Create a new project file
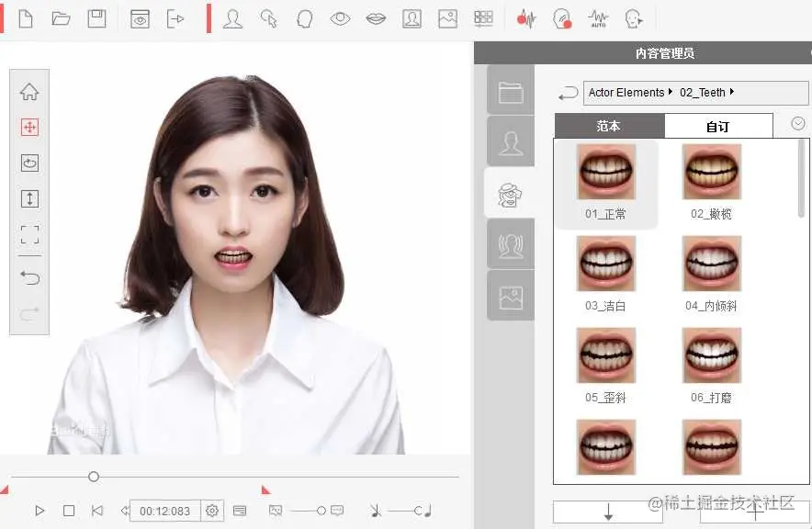Screen dimensions: 812x529 pyautogui.click(x=26, y=19)
